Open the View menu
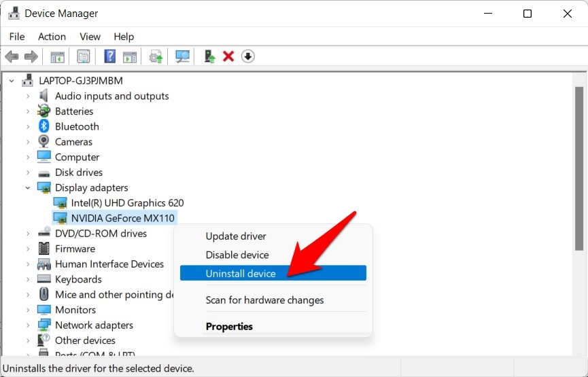The width and height of the screenshot is (588, 377). tap(90, 37)
